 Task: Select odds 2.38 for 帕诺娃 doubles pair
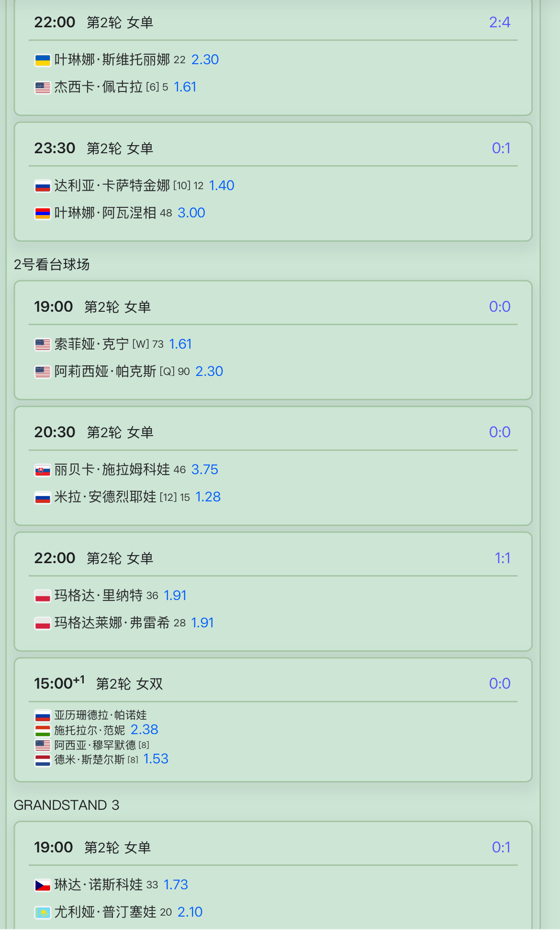[145, 729]
